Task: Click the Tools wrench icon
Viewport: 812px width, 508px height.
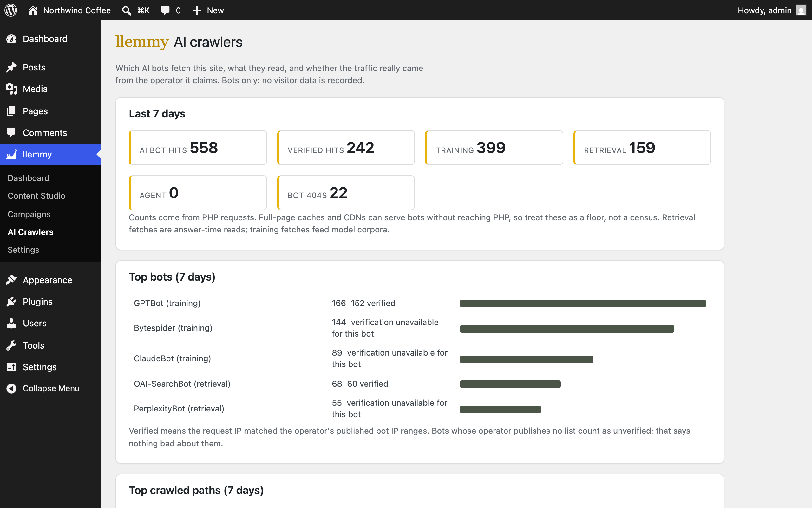Action: click(x=11, y=345)
